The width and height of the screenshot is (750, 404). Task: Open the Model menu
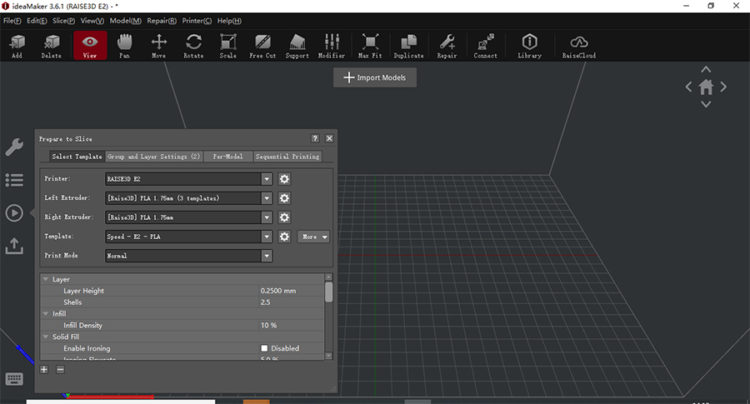click(125, 21)
